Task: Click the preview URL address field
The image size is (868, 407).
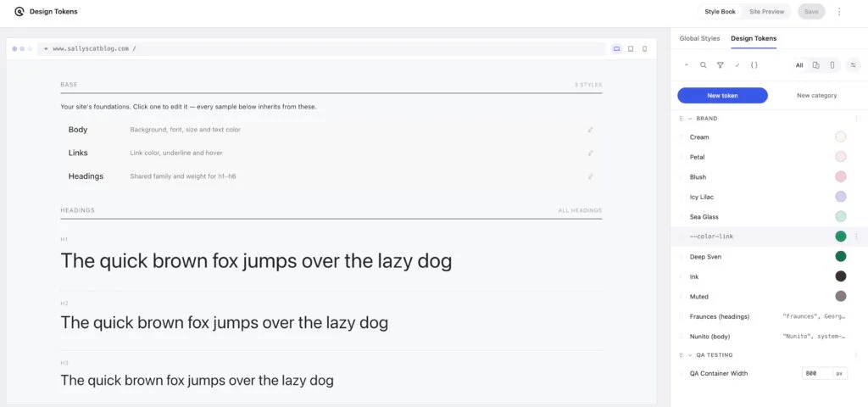Action: pyautogui.click(x=321, y=48)
